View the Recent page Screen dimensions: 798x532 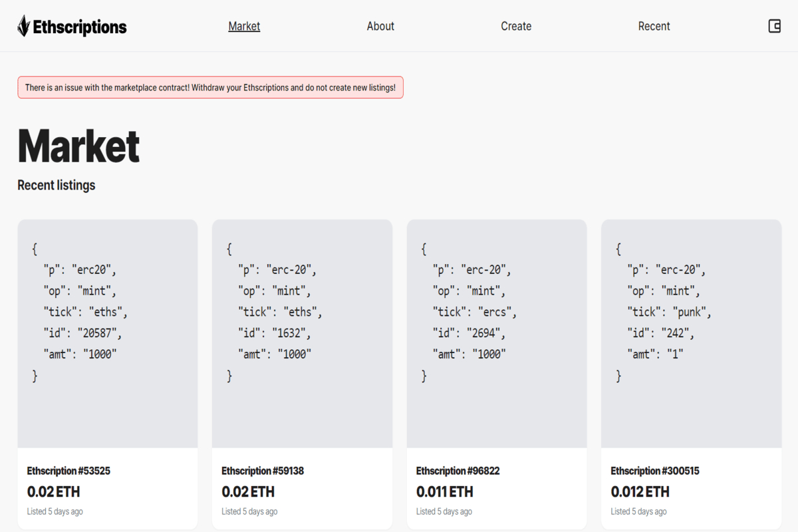[x=654, y=27]
